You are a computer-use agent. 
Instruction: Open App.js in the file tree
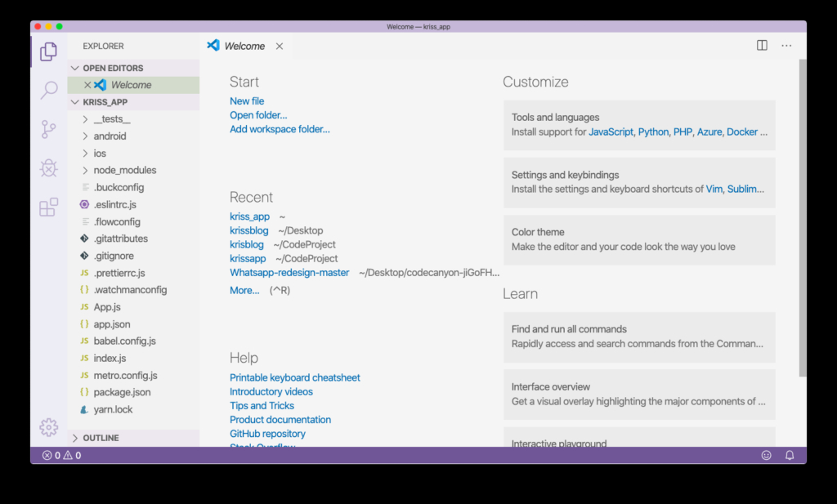point(107,307)
